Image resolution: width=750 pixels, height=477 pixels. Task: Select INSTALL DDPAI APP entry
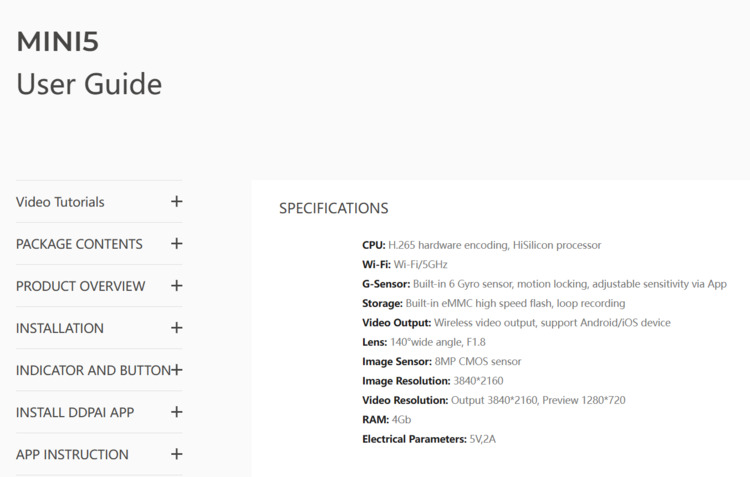tap(75, 412)
